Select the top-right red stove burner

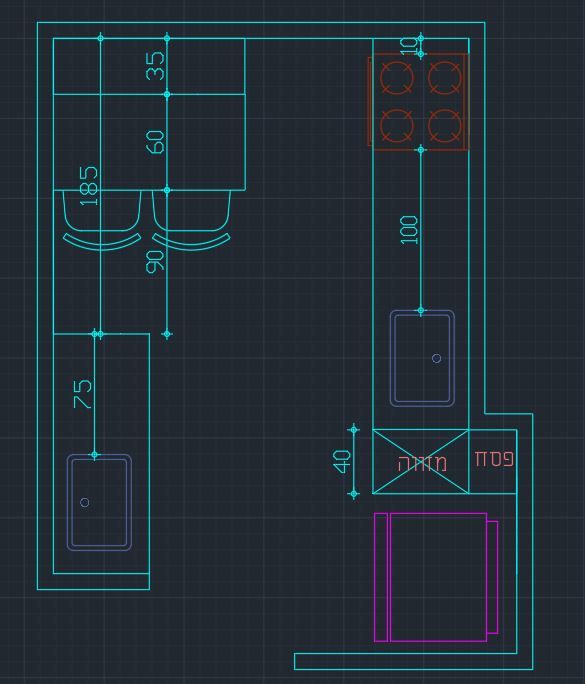pyautogui.click(x=445, y=78)
